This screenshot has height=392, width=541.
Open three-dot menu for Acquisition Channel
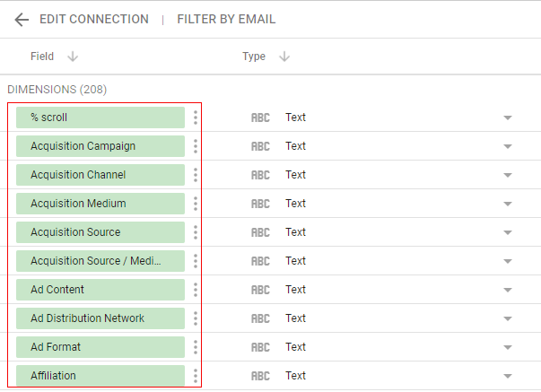(x=196, y=175)
